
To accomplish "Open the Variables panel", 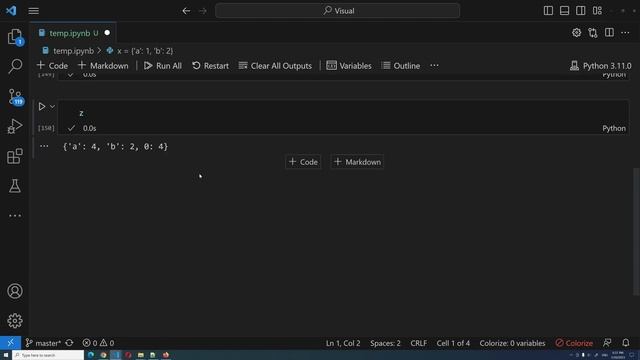I will [349, 66].
